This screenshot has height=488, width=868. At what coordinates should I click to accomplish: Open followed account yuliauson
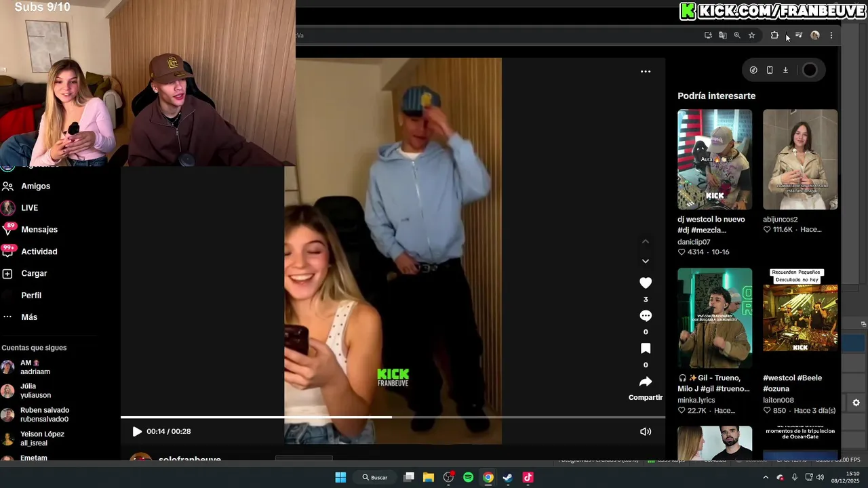click(x=35, y=390)
